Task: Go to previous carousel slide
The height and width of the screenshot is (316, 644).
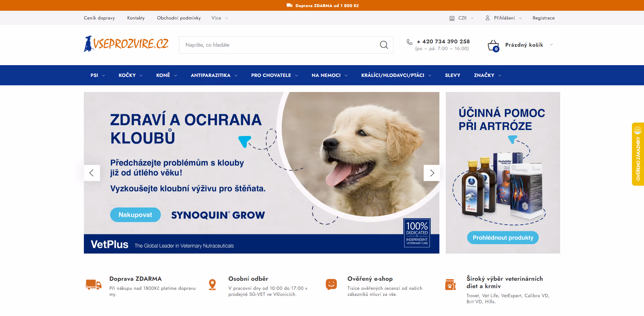Action: tap(92, 173)
